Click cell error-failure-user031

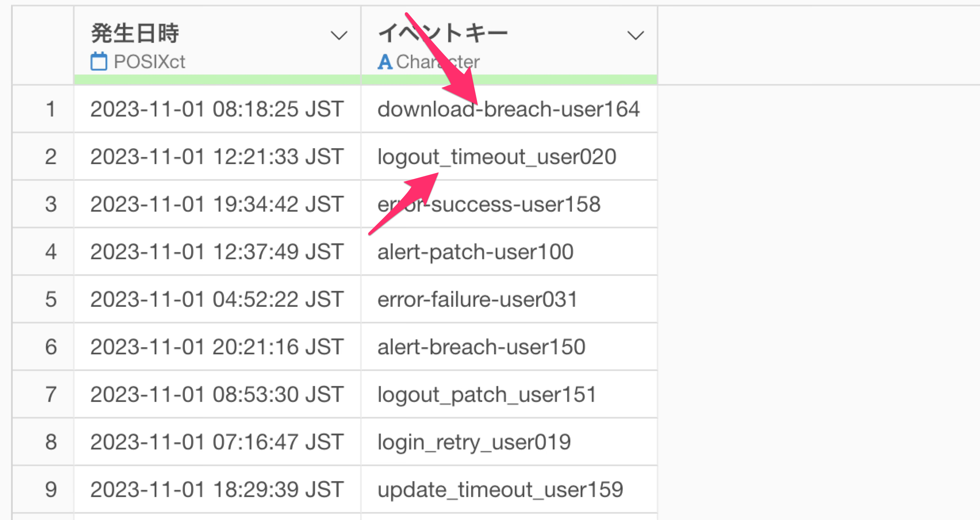click(x=477, y=299)
